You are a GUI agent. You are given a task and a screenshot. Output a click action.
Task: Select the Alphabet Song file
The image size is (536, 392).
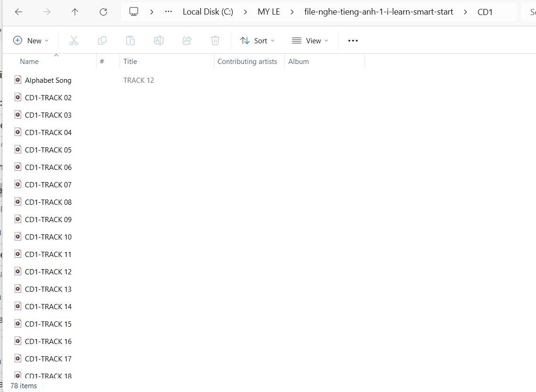pyautogui.click(x=48, y=80)
